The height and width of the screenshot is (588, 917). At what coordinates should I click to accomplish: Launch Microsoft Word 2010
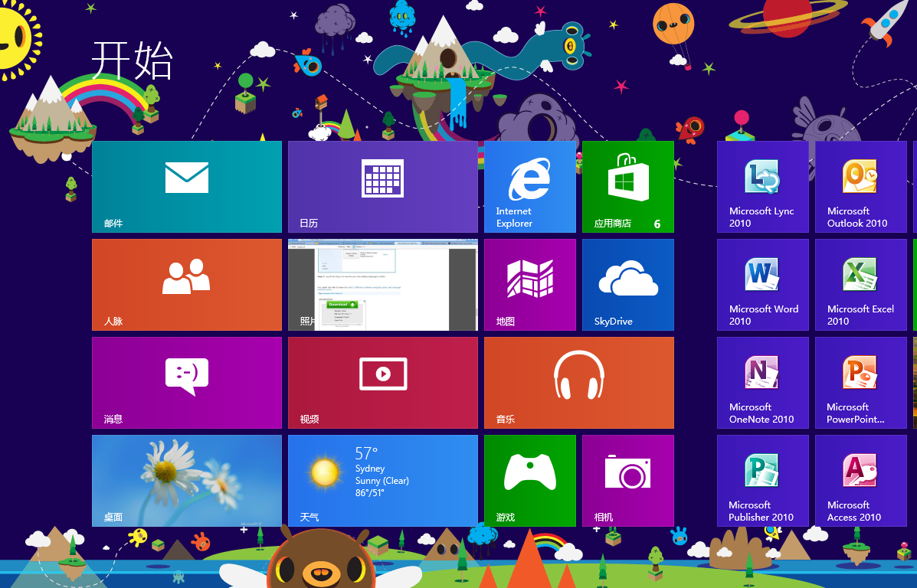[x=762, y=285]
